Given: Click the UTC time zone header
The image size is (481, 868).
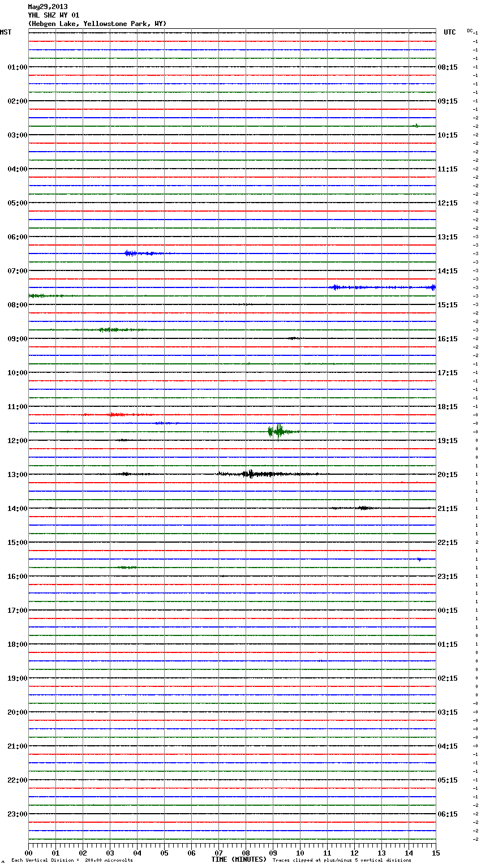Looking at the screenshot, I should point(450,32).
